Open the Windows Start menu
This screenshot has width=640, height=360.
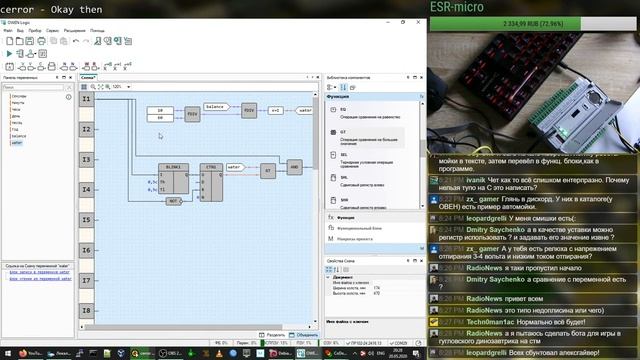[7, 353]
